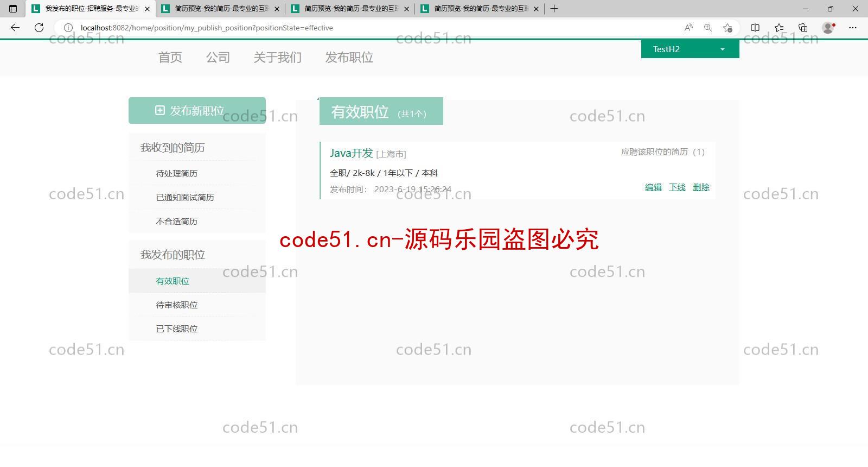The image size is (868, 467).
Task: Click the 我收到的简历 heading
Action: coord(173,148)
